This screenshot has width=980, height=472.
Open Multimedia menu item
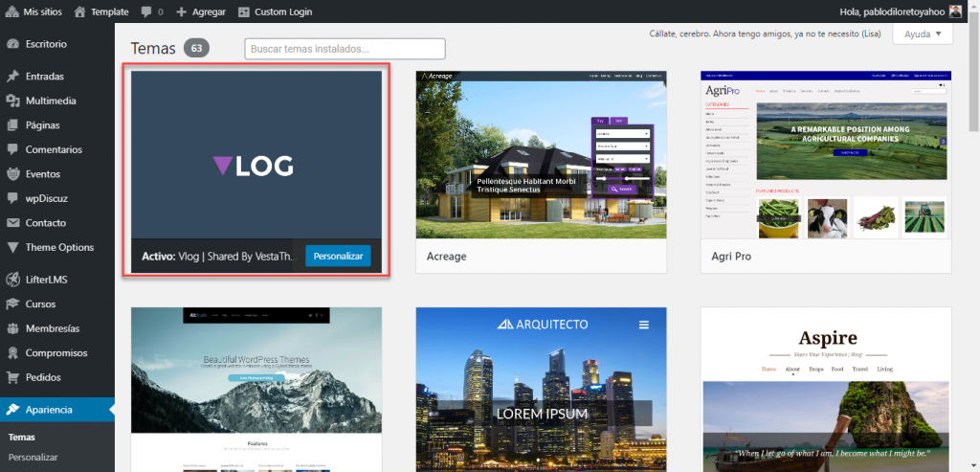coord(57,101)
